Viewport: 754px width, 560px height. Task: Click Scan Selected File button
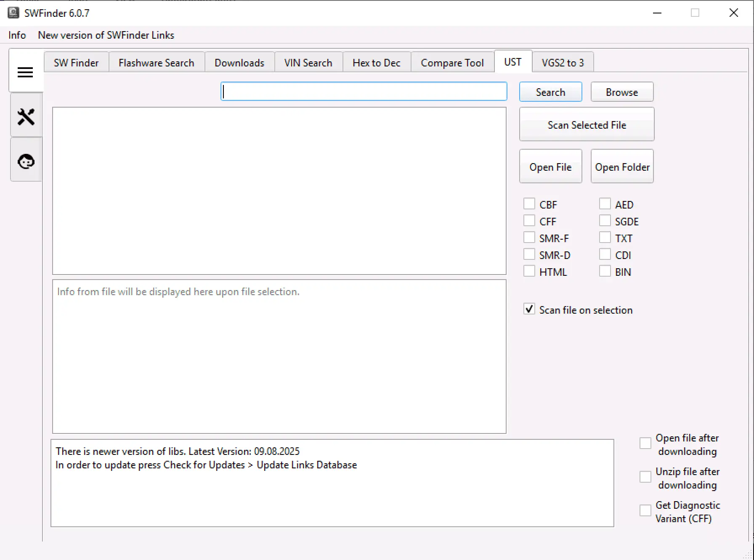click(x=587, y=124)
